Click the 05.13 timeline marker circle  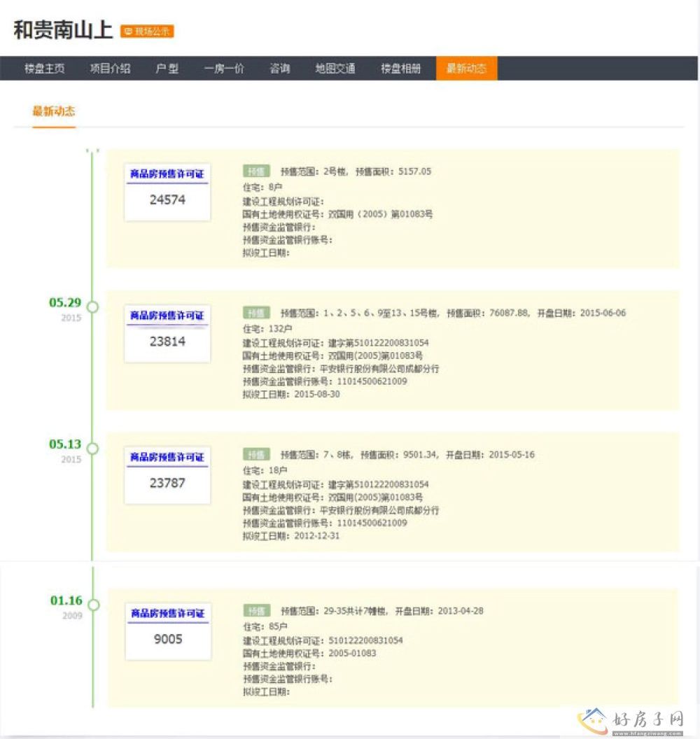pos(92,448)
